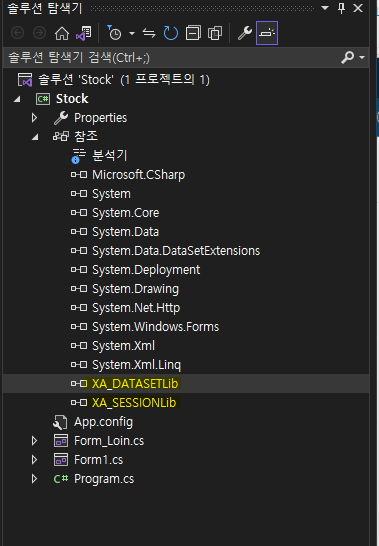Collapse the Stock project node
The width and height of the screenshot is (379, 546).
17,100
